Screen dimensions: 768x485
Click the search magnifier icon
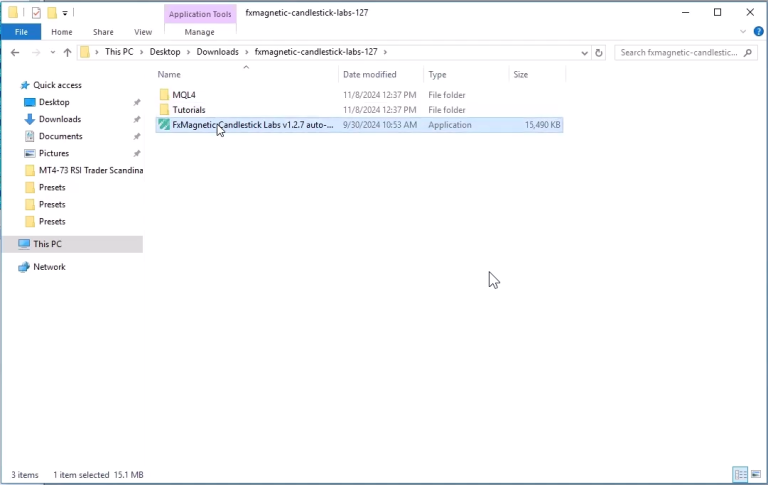(747, 52)
